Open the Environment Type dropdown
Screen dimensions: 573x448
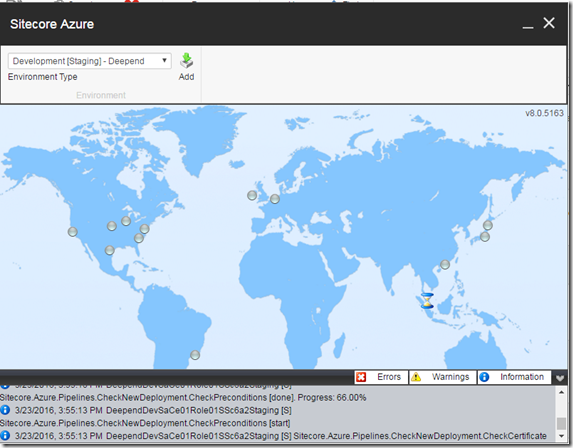point(90,61)
